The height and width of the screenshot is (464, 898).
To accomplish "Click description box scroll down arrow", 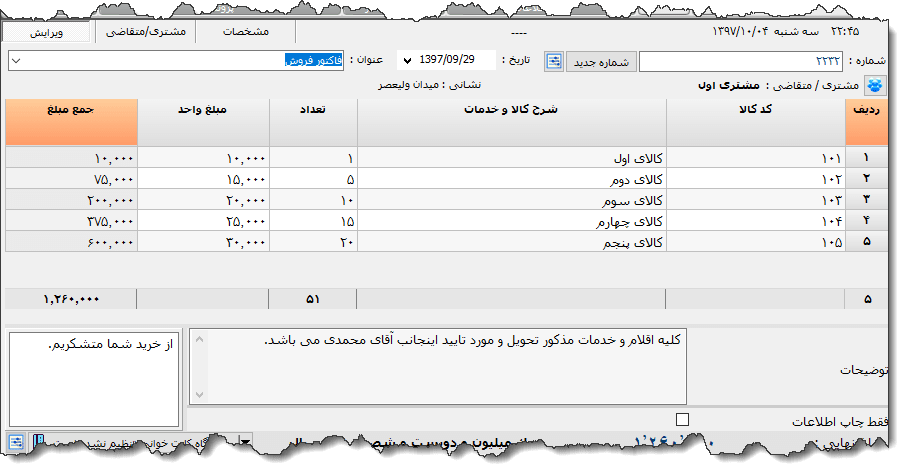I will [x=199, y=394].
